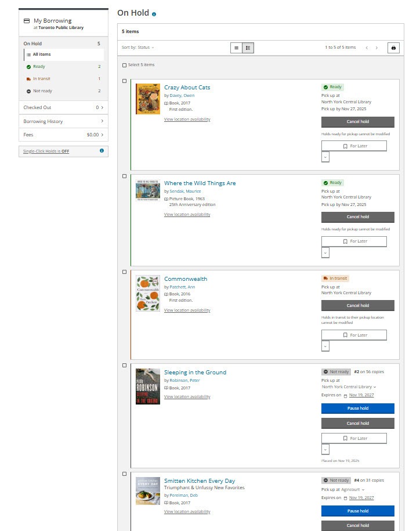Image resolution: width=420 pixels, height=531 pixels.
Task: Click the calendar icon for Smitten Kitchen expiry
Action: [x=345, y=498]
